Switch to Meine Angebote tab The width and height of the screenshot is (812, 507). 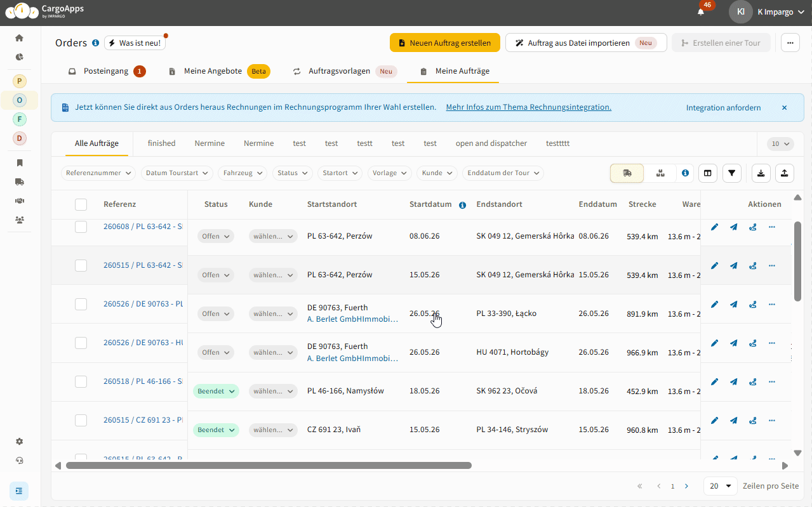(219, 71)
